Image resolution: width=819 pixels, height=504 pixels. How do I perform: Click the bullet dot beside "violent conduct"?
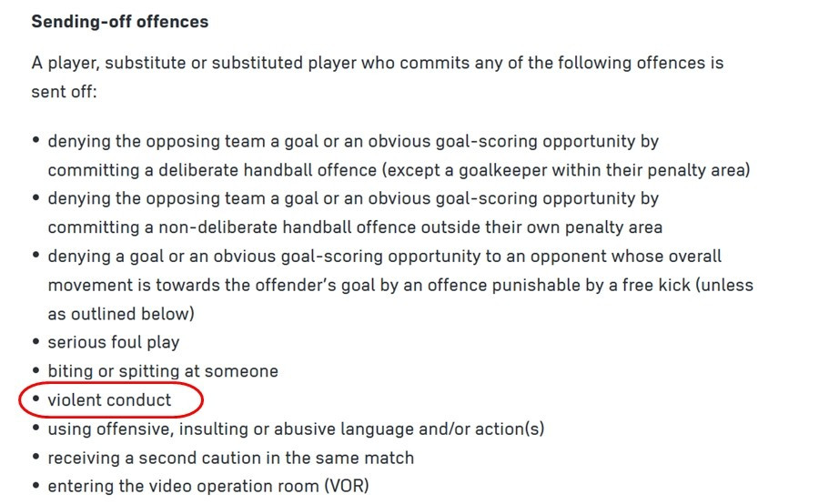click(x=36, y=400)
